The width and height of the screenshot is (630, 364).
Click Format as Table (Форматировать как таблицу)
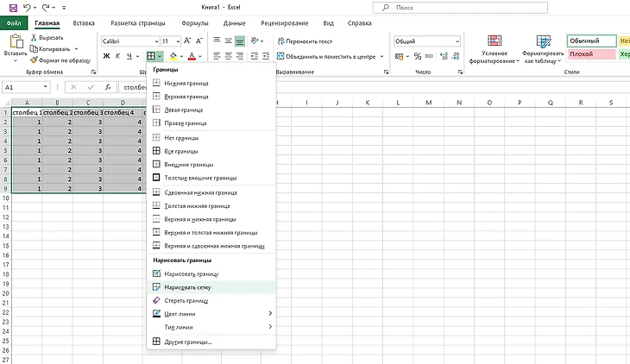point(542,49)
